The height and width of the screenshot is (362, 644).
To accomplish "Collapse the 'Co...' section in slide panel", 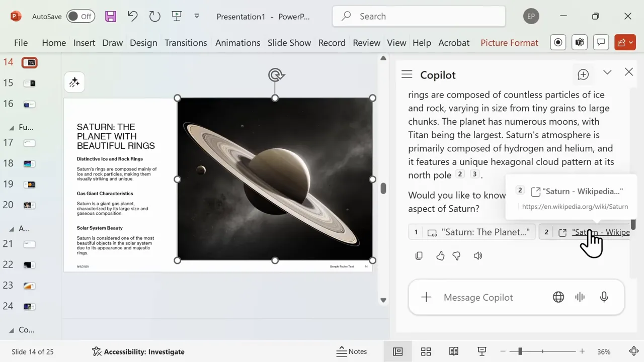I will [x=12, y=330].
